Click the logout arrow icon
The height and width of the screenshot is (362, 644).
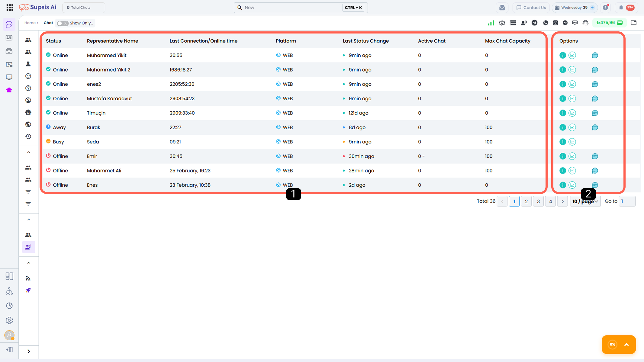pos(9,350)
